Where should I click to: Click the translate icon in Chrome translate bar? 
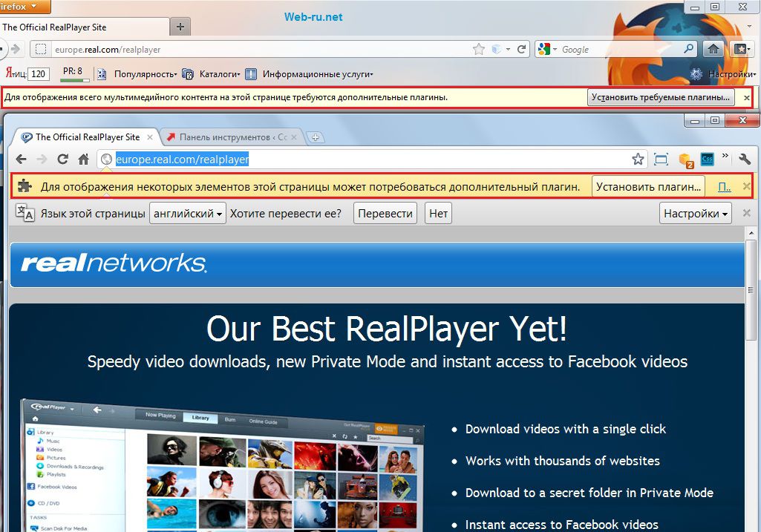(25, 213)
